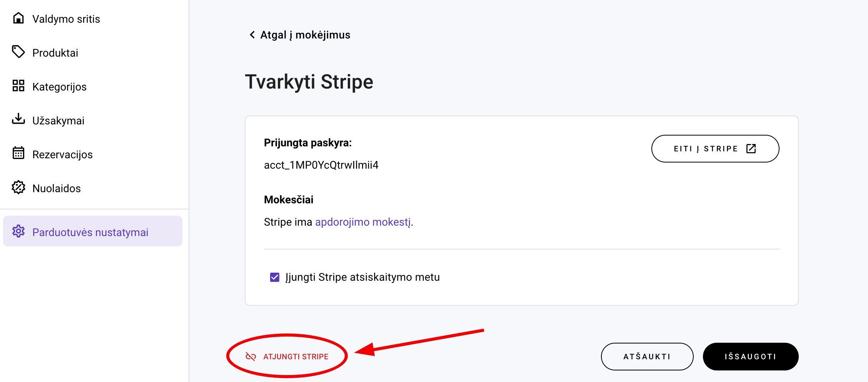The image size is (868, 382).
Task: Click the Produktai tag icon
Action: tap(18, 52)
